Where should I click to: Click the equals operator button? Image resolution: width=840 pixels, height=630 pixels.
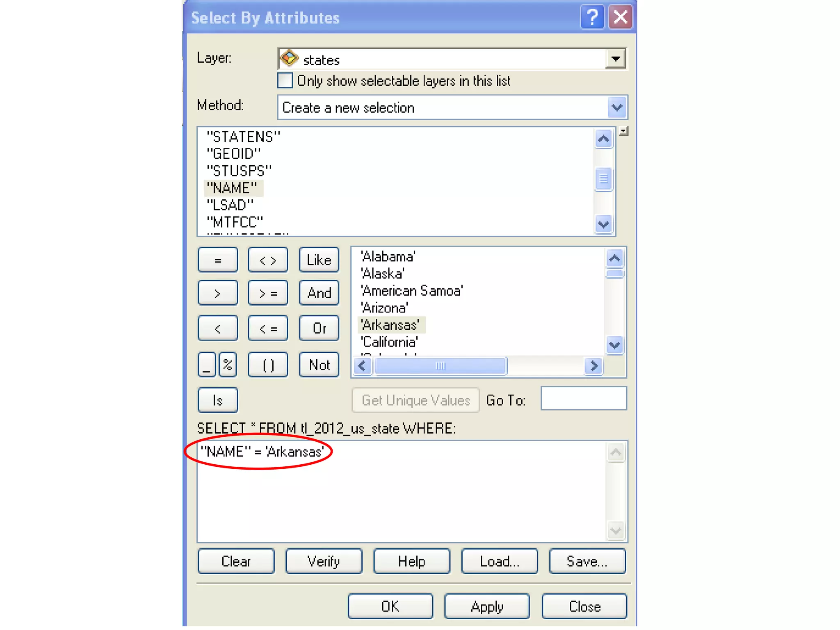[x=217, y=260]
